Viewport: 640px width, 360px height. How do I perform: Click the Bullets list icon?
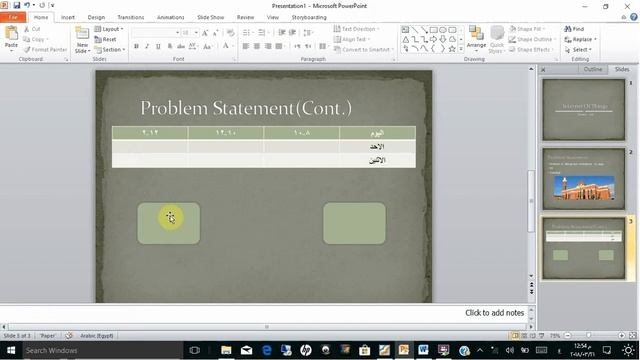[247, 33]
